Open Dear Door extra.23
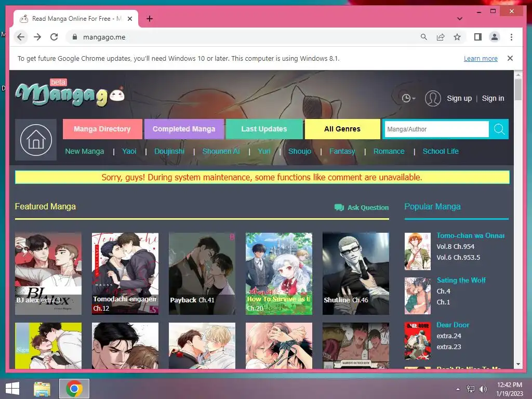Screen dimensions: 532x399 pyautogui.click(x=448, y=347)
